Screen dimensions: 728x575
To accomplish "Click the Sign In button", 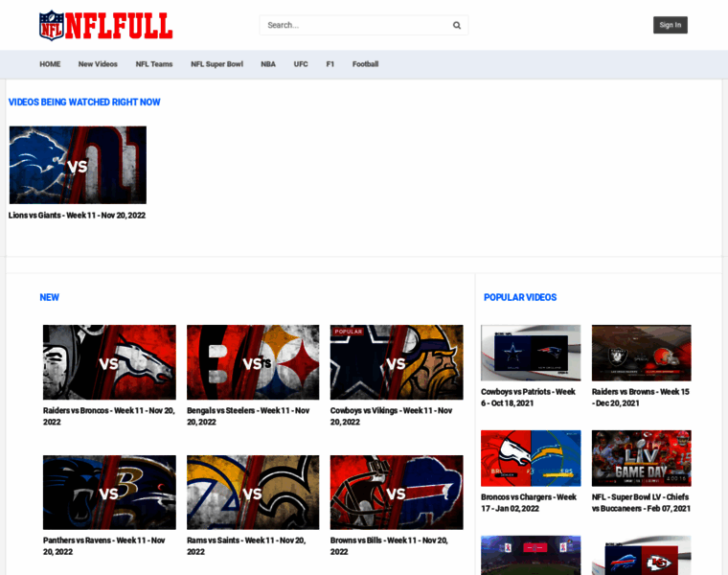I will [x=670, y=25].
